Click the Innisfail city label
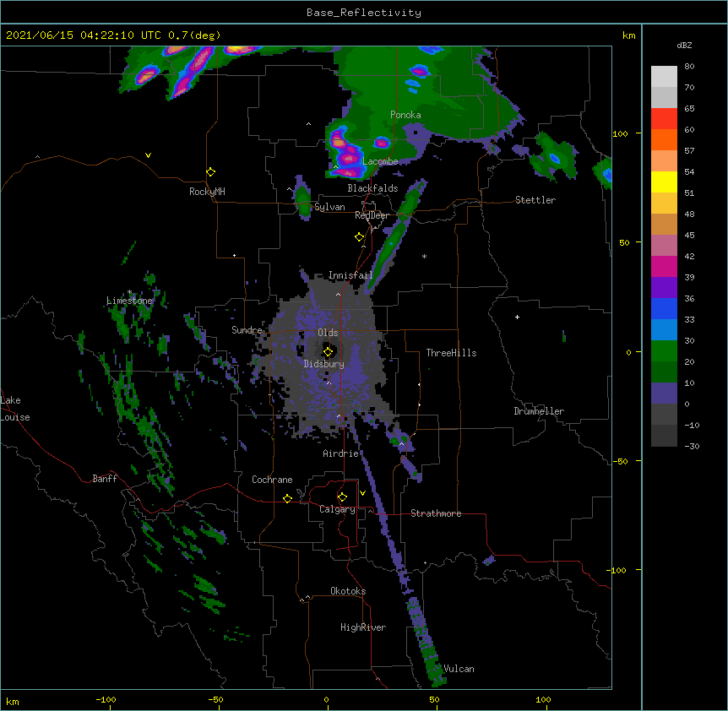Image resolution: width=728 pixels, height=711 pixels. point(350,275)
